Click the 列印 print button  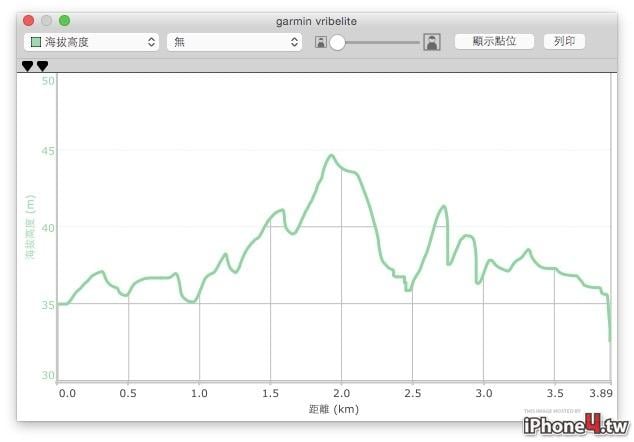tap(564, 41)
